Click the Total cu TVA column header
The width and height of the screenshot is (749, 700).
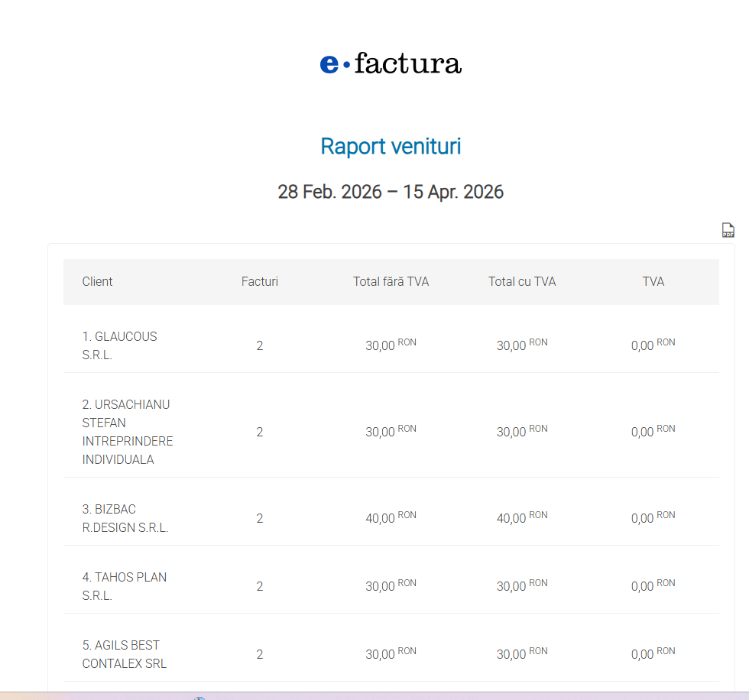pyautogui.click(x=522, y=281)
